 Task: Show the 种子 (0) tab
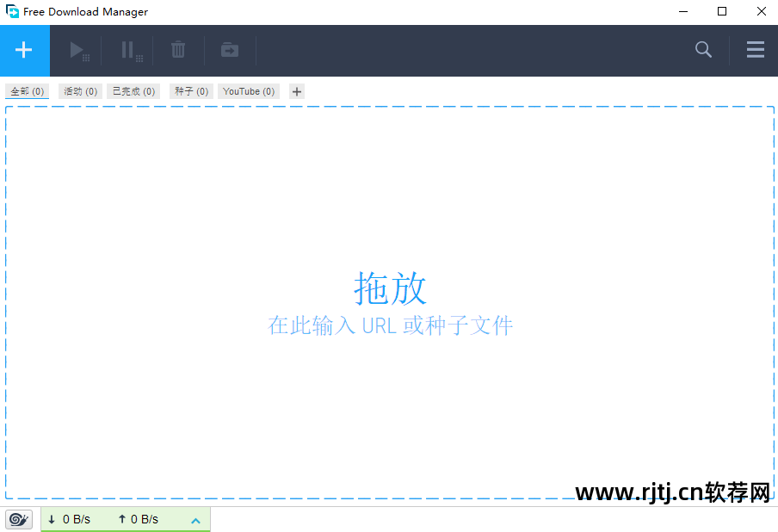tap(192, 91)
